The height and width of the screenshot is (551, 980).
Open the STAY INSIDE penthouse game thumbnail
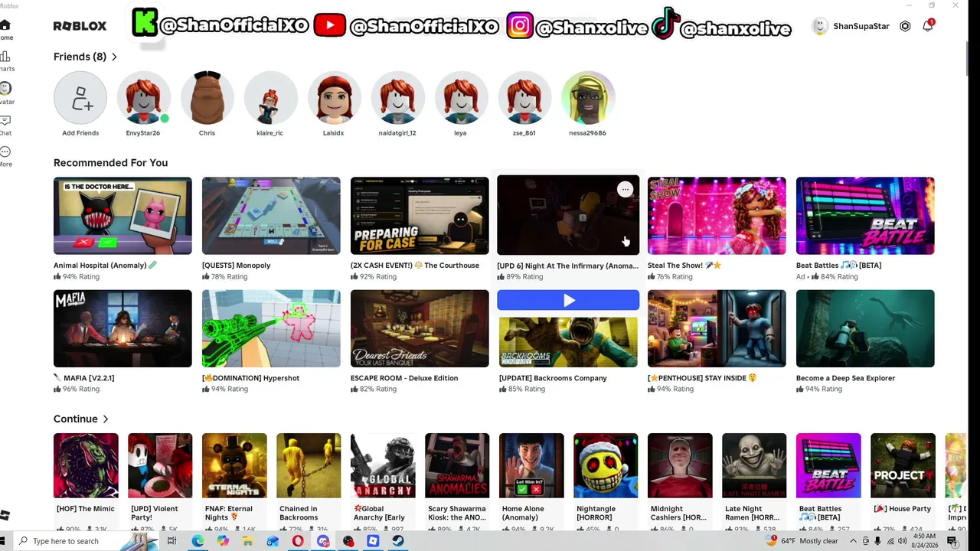pos(717,328)
